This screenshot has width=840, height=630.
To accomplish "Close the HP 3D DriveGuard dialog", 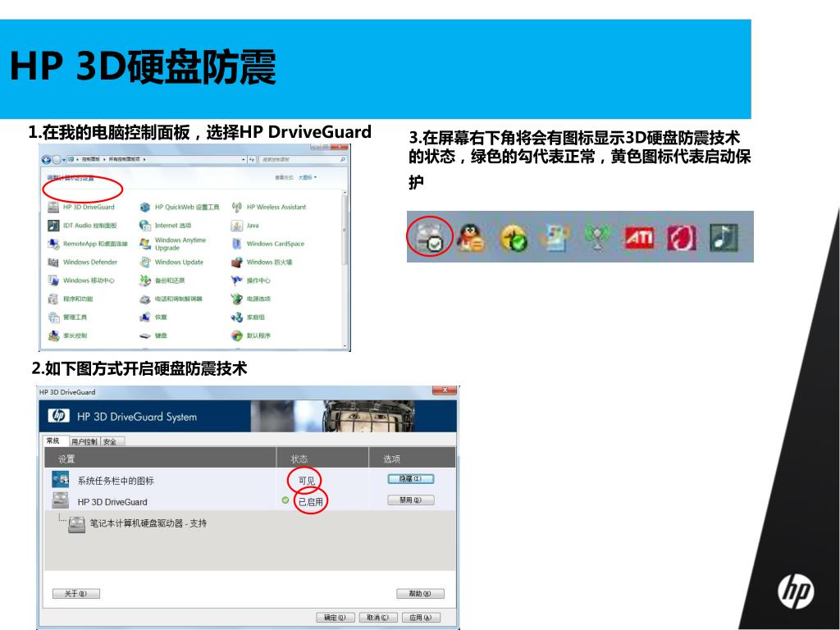I will point(445,390).
